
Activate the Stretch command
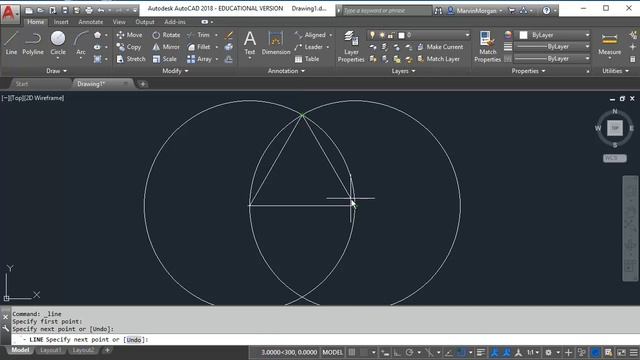point(131,59)
